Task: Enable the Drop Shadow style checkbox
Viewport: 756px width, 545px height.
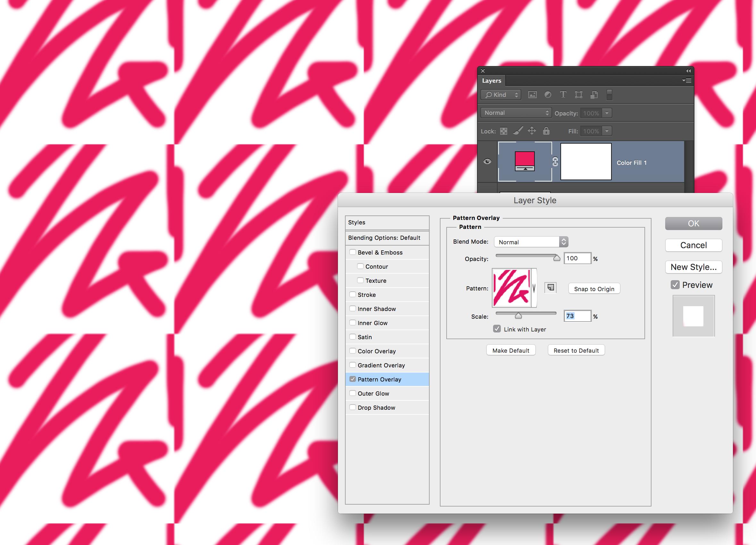Action: pos(353,407)
